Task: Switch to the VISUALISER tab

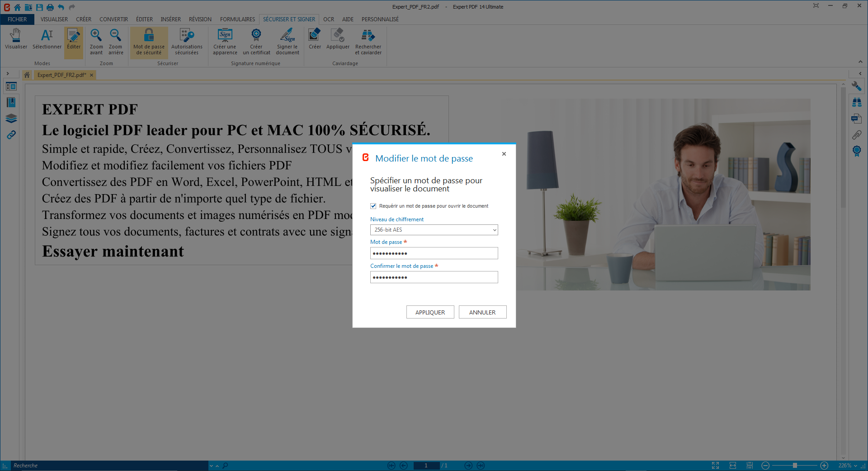Action: coord(54,19)
